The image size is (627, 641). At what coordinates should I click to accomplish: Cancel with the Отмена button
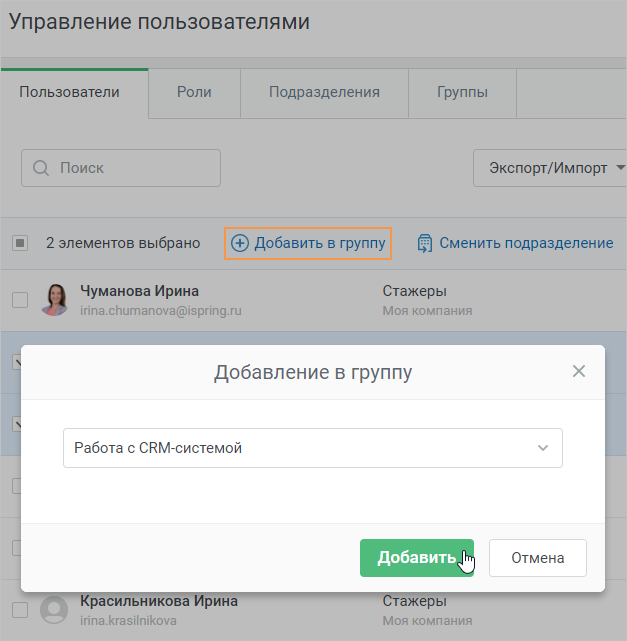(x=537, y=558)
